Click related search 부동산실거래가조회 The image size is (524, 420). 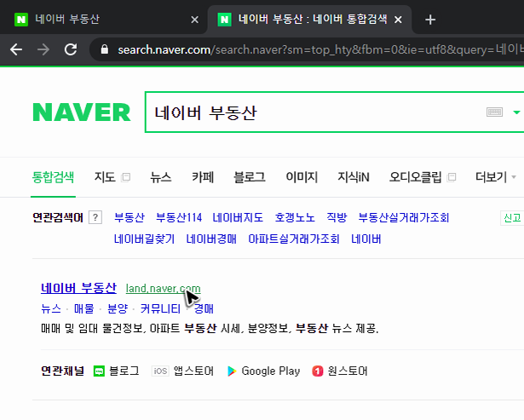(403, 217)
